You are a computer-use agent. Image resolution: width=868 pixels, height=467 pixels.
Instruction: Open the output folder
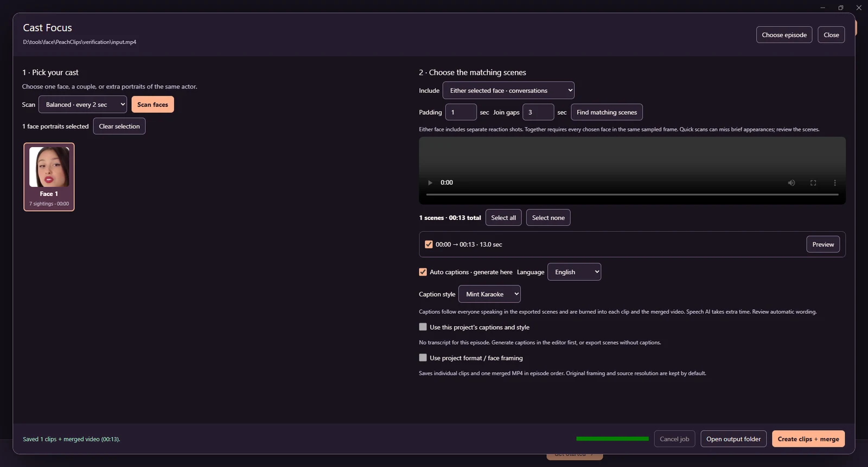(733, 439)
